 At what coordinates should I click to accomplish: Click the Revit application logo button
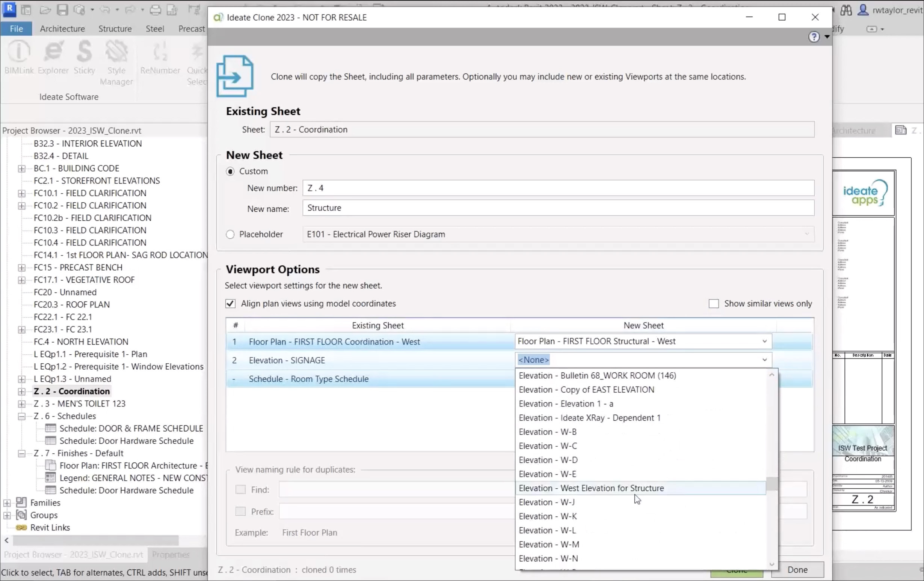coord(9,9)
